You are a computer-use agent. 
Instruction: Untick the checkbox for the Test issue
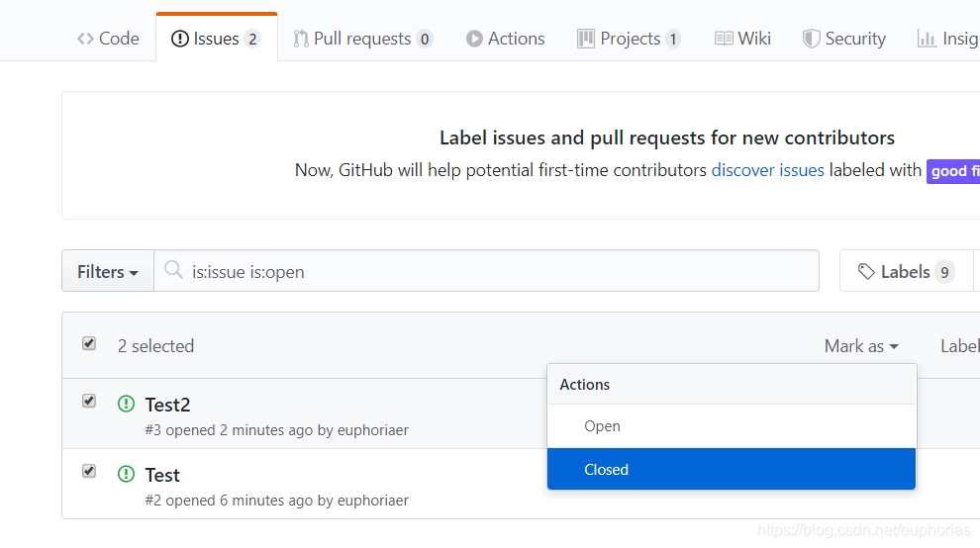pos(89,471)
